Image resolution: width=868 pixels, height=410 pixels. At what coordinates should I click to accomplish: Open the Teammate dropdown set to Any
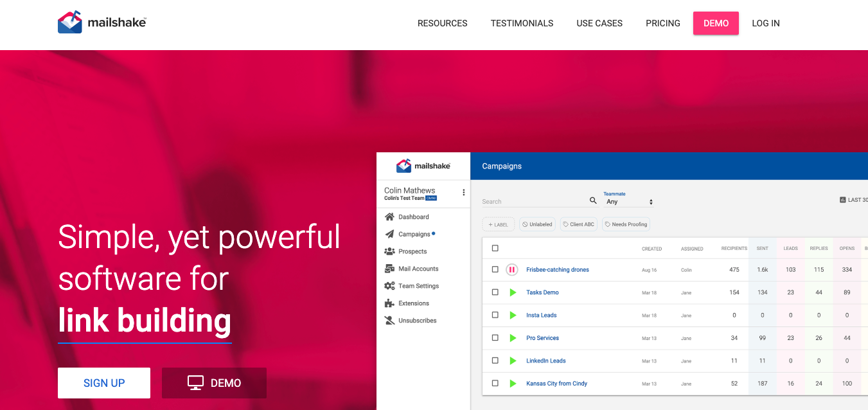coord(629,202)
